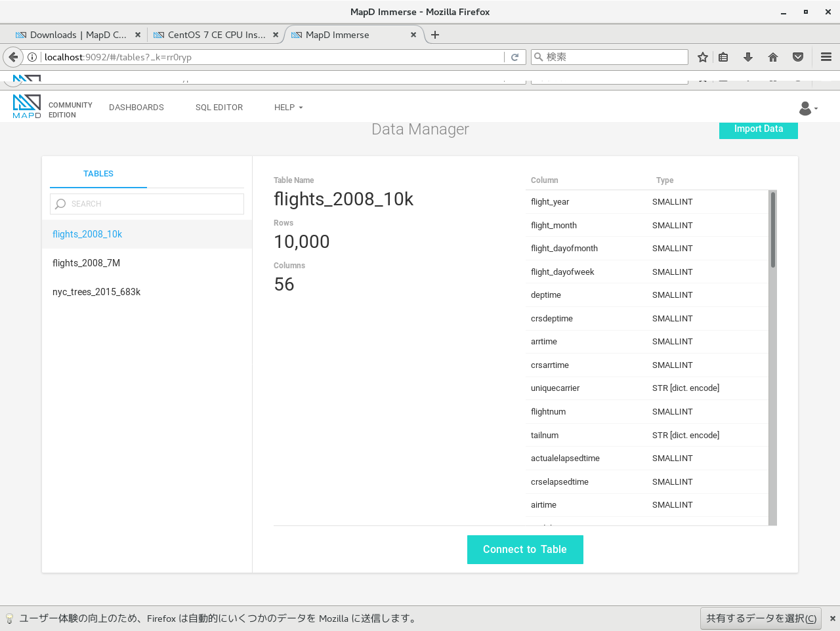Click the COMMUNITY EDITION label
Screen dimensions: 840x631
[70, 110]
